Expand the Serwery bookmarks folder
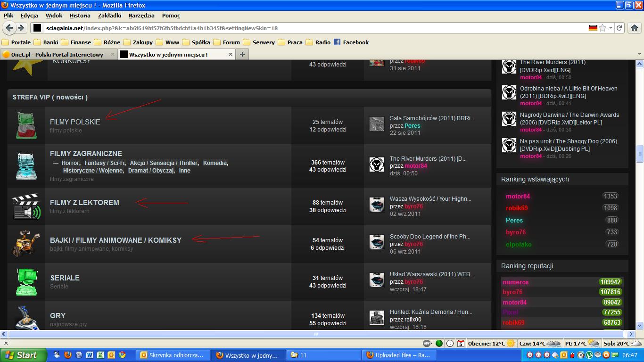Image resolution: width=644 pixels, height=362 pixels. click(x=259, y=42)
